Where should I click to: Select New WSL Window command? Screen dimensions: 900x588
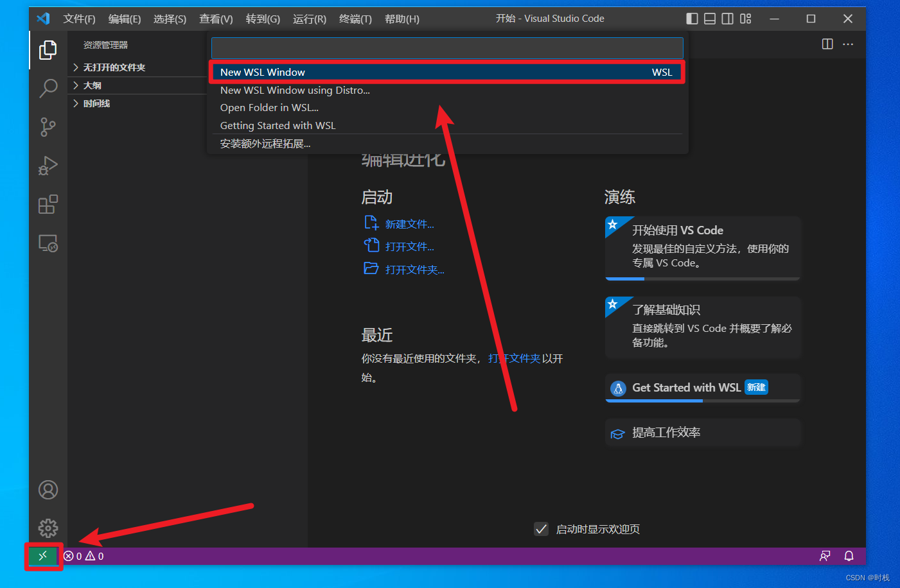[447, 72]
